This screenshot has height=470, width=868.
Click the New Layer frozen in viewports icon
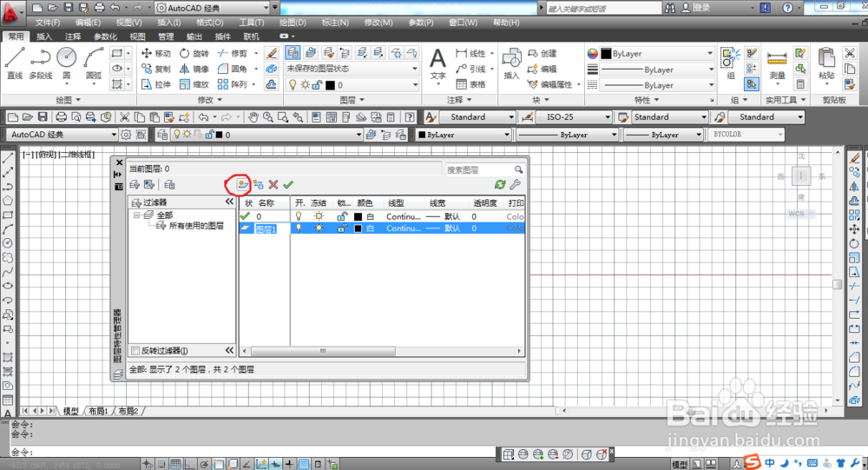pos(259,184)
